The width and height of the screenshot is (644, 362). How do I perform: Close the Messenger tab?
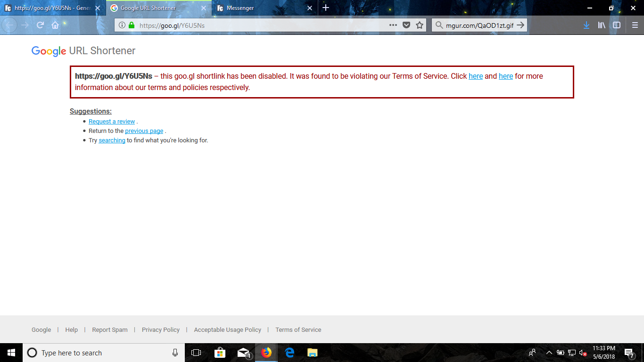(309, 8)
